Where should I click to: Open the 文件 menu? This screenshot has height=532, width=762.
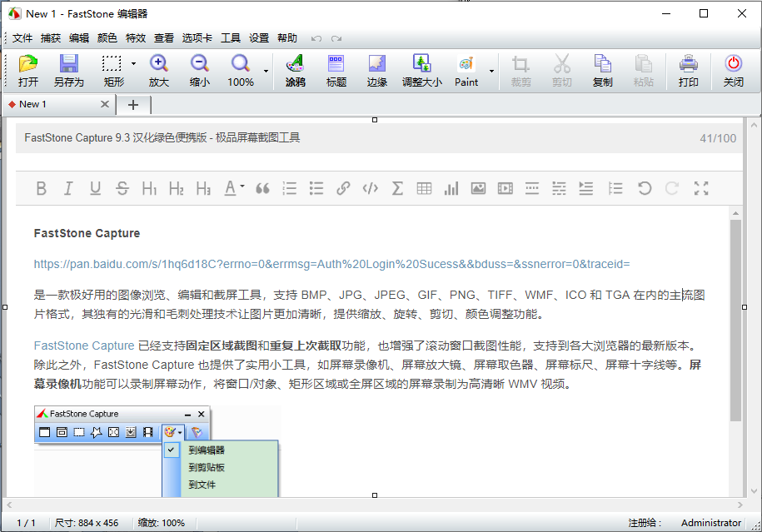click(22, 38)
